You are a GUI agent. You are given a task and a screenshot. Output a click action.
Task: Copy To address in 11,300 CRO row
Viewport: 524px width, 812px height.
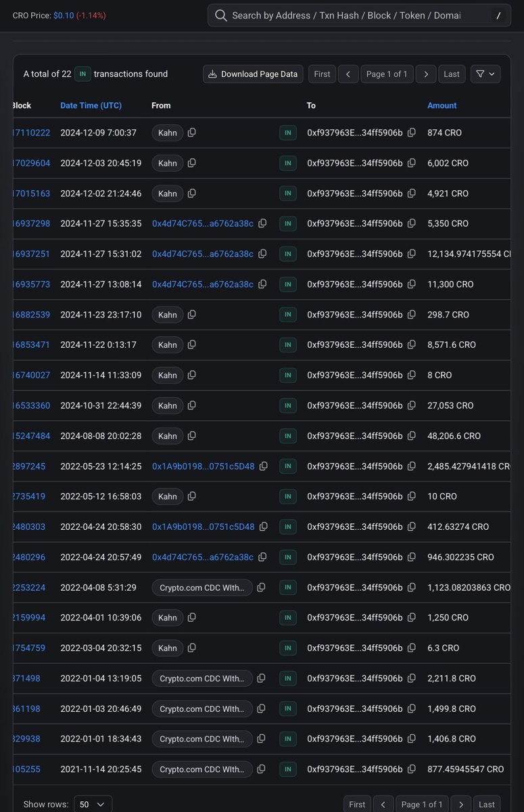pyautogui.click(x=412, y=284)
